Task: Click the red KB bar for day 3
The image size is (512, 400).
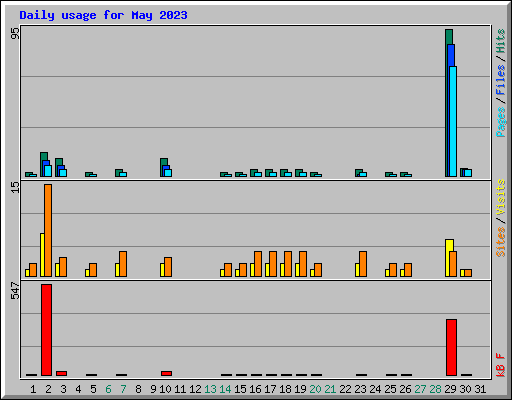Action: pos(61,373)
